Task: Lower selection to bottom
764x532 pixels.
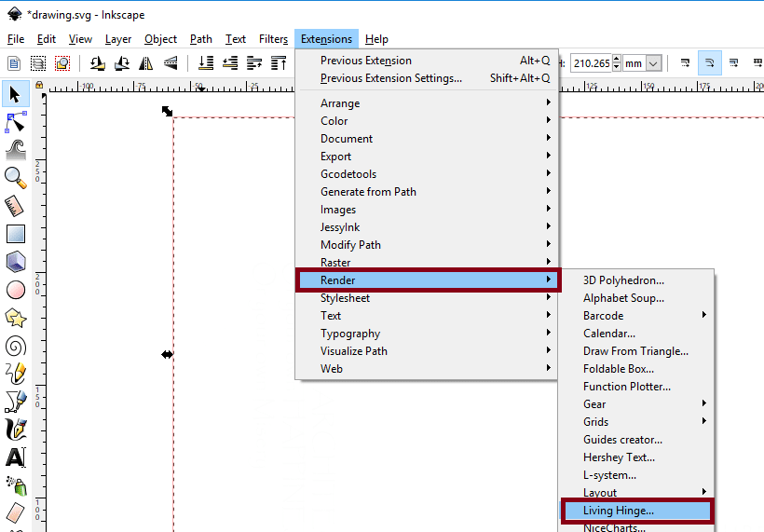Action: [x=206, y=63]
